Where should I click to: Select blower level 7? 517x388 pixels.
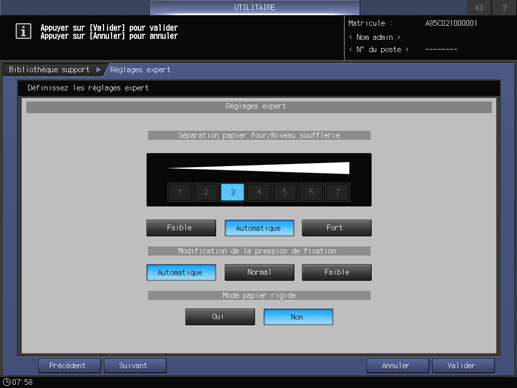pos(337,192)
